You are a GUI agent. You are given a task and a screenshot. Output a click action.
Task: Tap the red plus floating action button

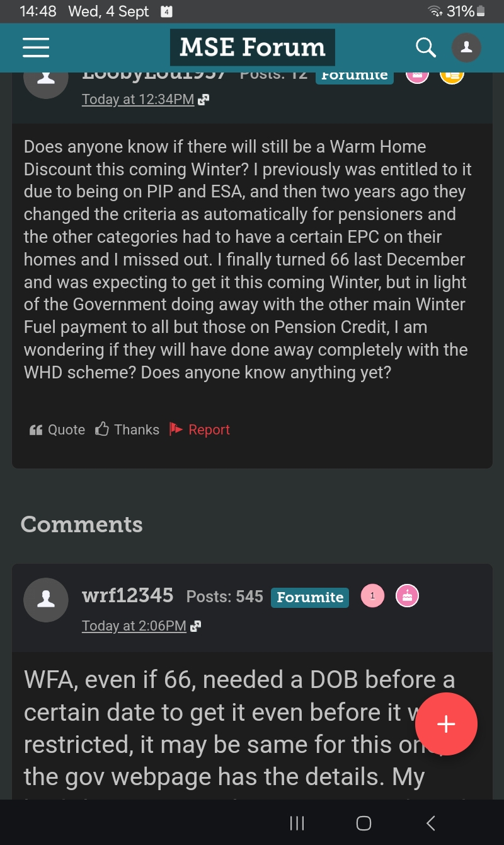click(446, 724)
